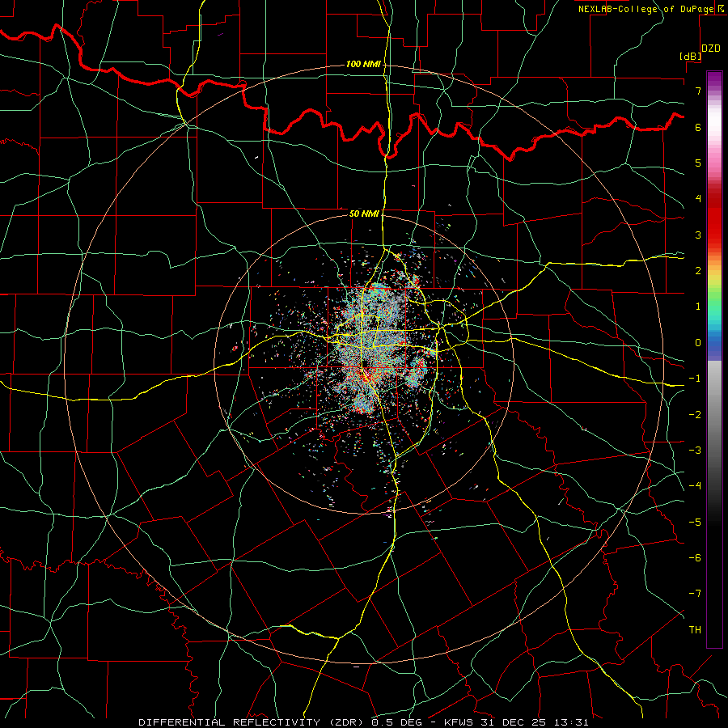This screenshot has height=728, width=728.
Task: Click the 50 NMI range ring label
Action: coord(364,214)
